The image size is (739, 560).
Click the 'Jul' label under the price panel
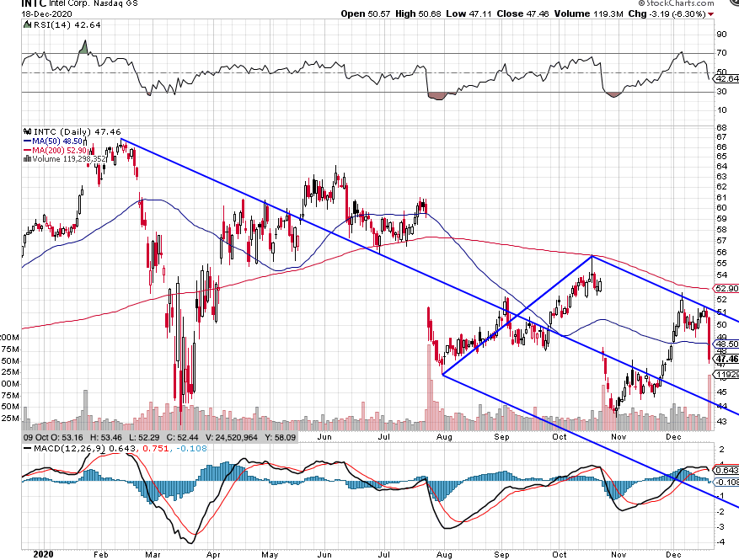click(x=384, y=436)
